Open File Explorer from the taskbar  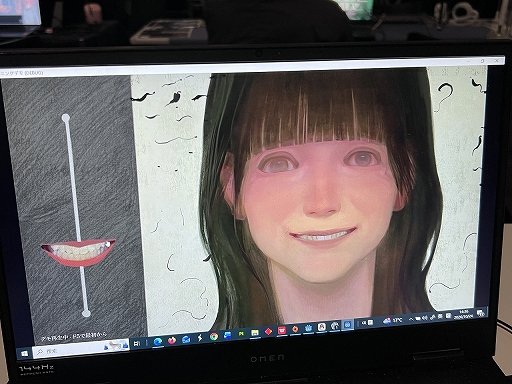pos(255,333)
